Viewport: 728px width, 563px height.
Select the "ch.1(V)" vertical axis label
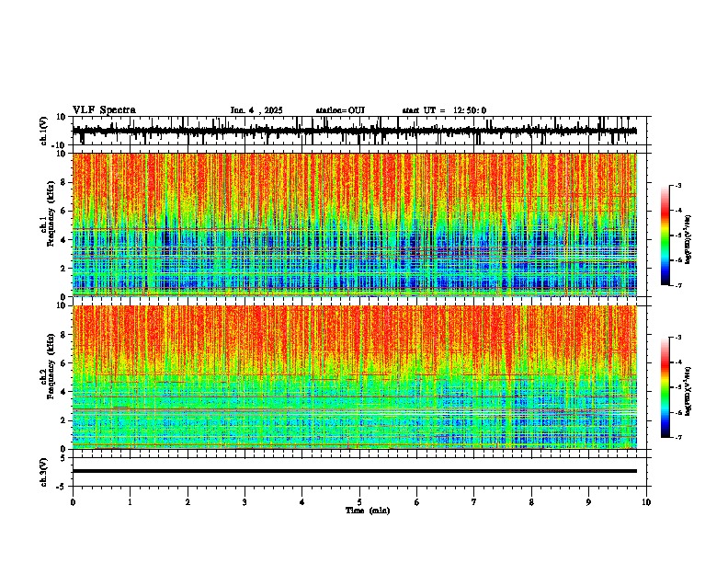44,131
